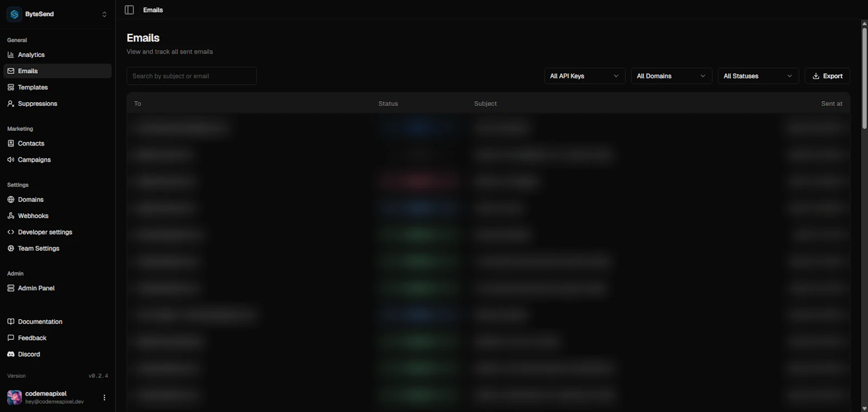Click the Templates layout icon
The height and width of the screenshot is (412, 868).
11,87
